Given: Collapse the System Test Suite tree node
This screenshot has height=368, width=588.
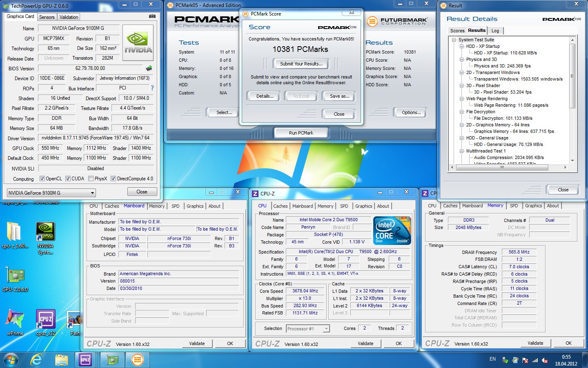Looking at the screenshot, I should (454, 40).
